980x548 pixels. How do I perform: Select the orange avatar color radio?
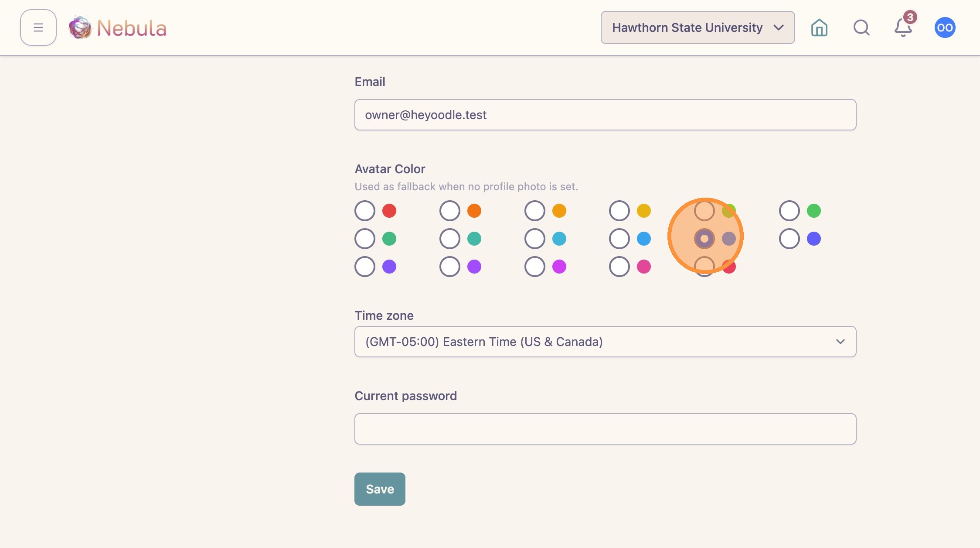(x=450, y=211)
